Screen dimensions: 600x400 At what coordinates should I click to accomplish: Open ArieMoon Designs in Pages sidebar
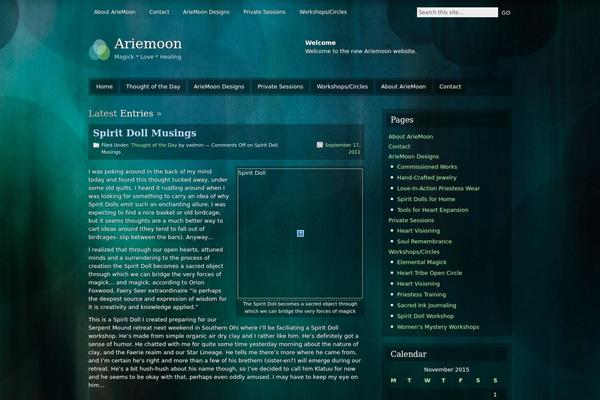click(413, 157)
